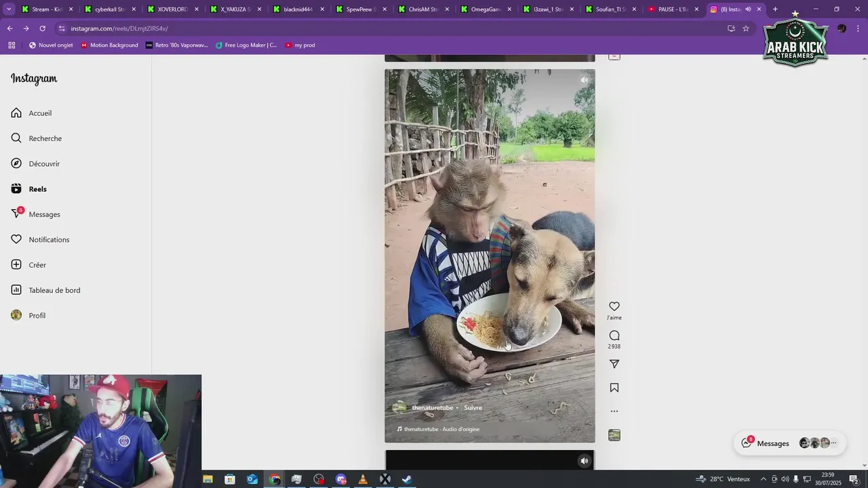Toggle sound on the next reel below

pos(584,461)
